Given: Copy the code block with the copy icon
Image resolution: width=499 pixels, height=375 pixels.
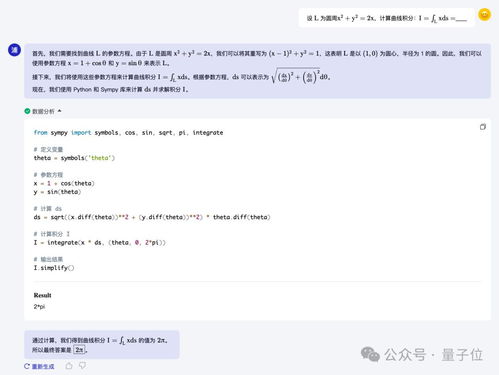Looking at the screenshot, I should click(483, 127).
